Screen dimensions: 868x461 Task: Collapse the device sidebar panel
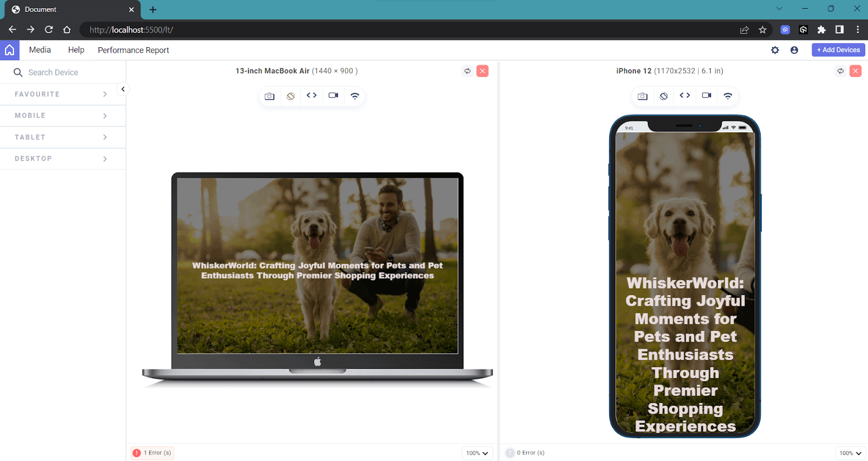pyautogui.click(x=123, y=89)
